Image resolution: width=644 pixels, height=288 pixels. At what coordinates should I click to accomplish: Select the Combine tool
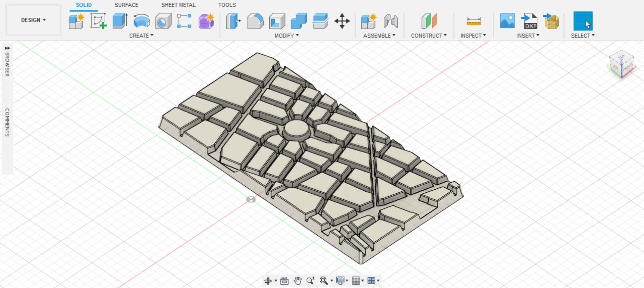299,21
